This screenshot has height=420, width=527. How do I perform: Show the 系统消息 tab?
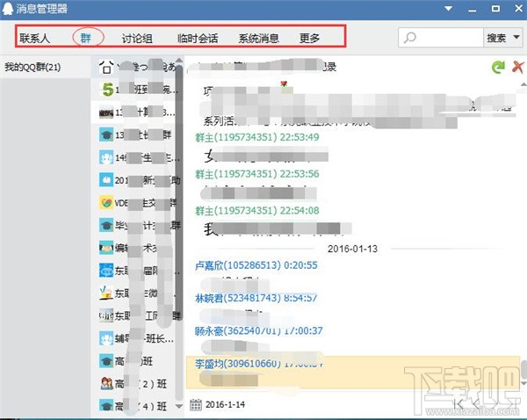coord(258,39)
